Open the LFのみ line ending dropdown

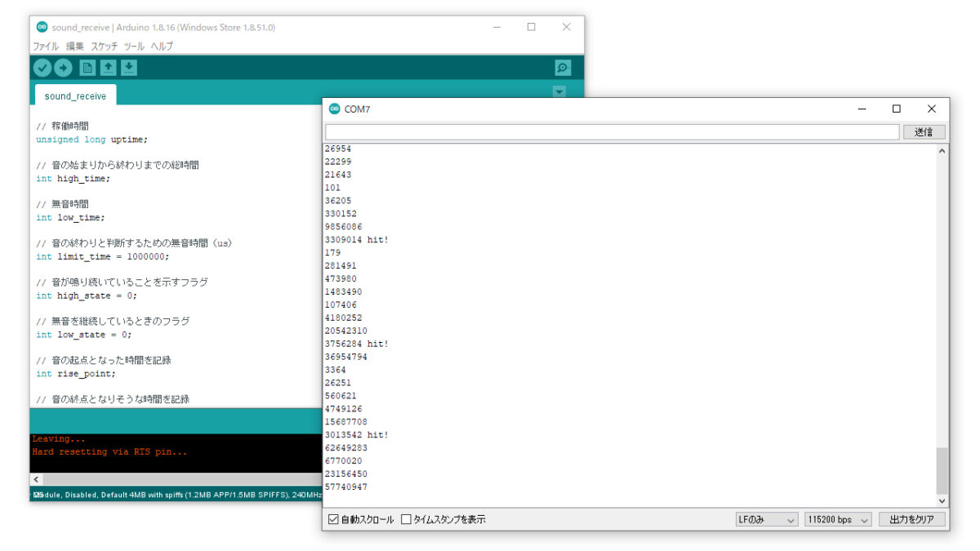click(x=765, y=520)
